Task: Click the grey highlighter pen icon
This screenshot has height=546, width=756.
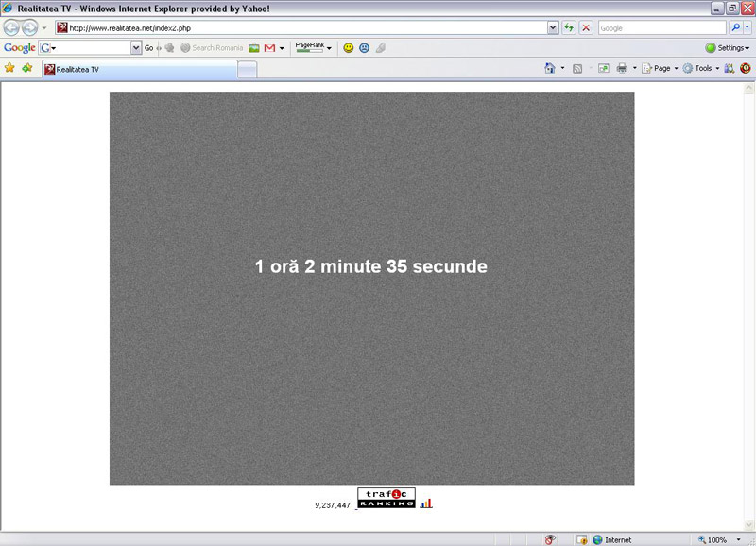Action: [x=381, y=48]
